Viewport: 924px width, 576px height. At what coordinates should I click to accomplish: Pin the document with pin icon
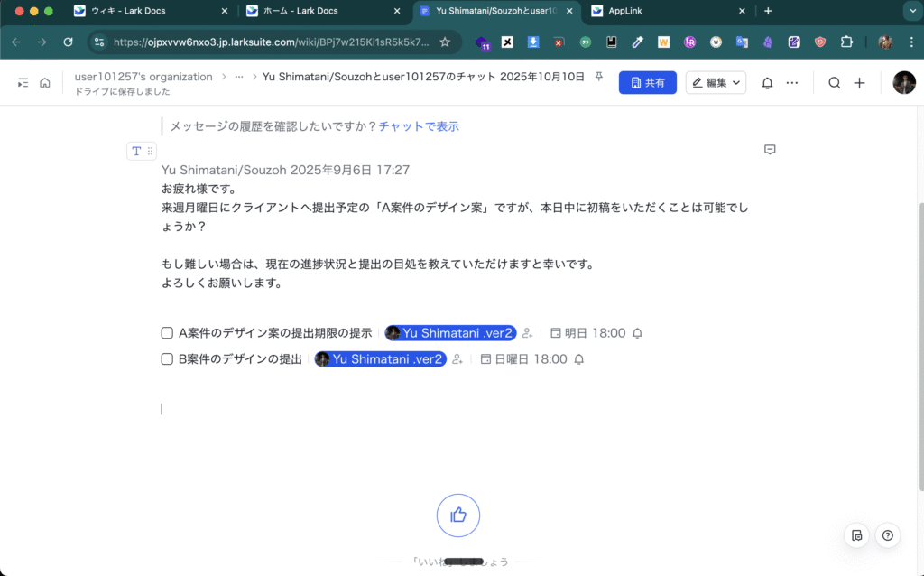598,78
